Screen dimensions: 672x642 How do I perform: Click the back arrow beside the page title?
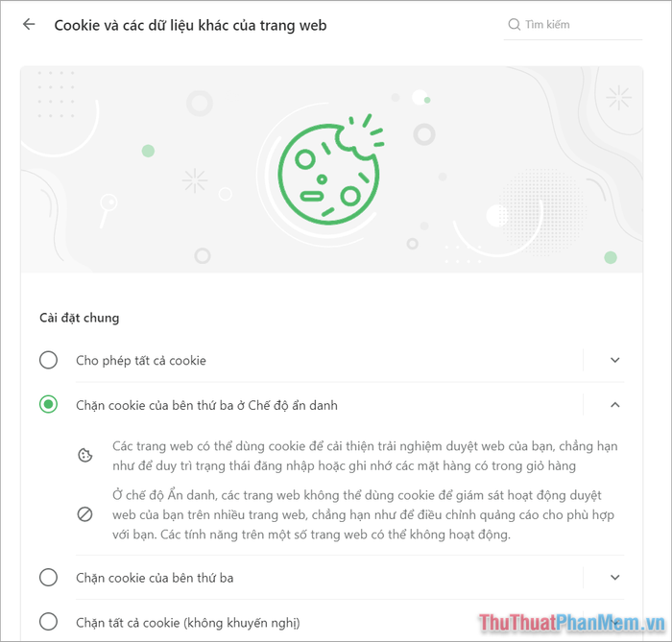pyautogui.click(x=29, y=25)
